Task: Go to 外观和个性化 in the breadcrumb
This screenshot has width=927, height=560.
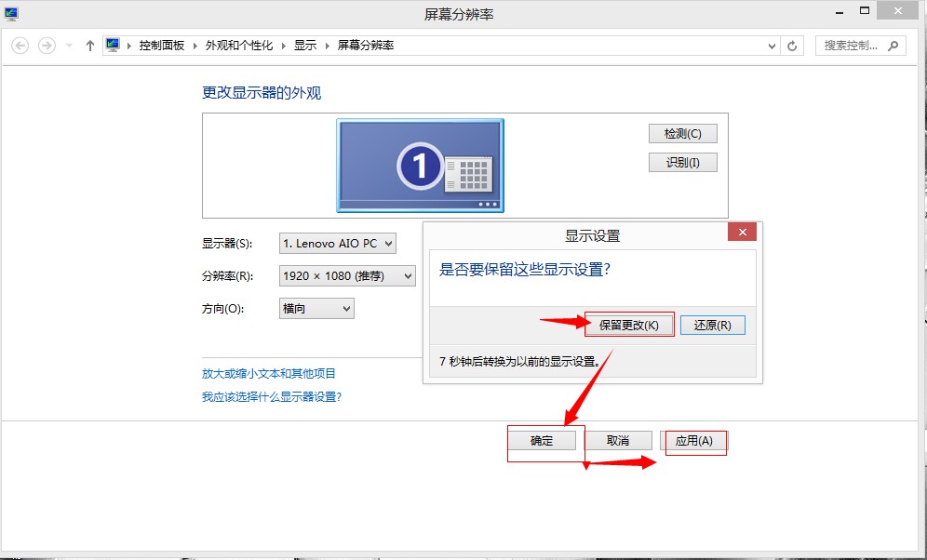Action: pos(239,46)
